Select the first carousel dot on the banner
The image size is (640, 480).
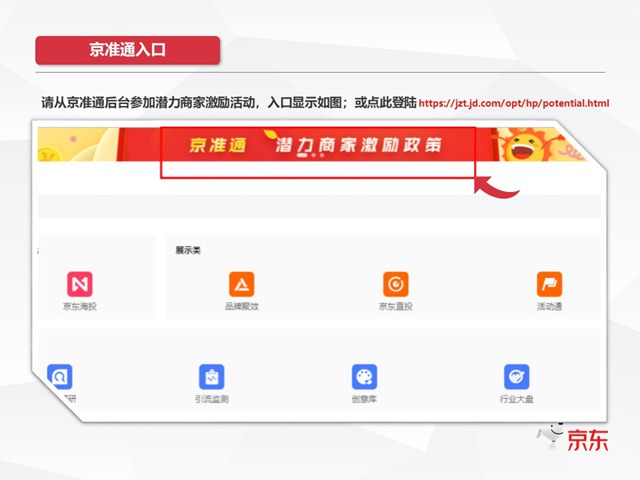coord(304,155)
